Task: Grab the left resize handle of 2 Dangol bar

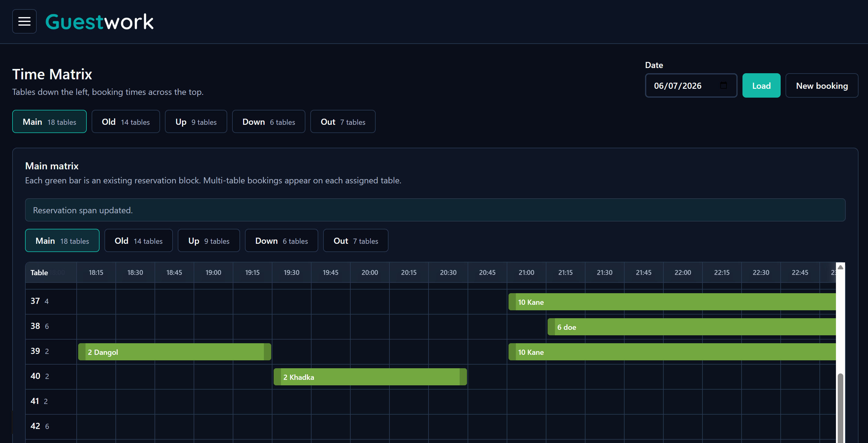Action: (82, 351)
